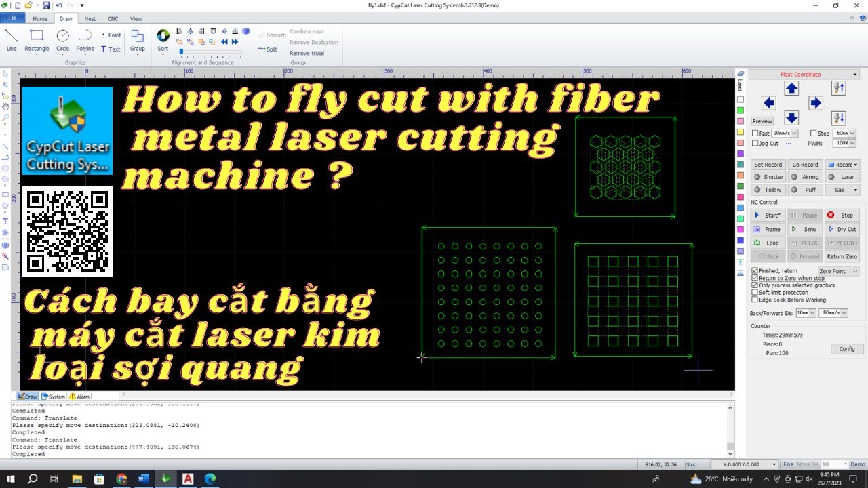This screenshot has width=868, height=488.
Task: Click the Preview button under jog arrows
Action: click(762, 121)
